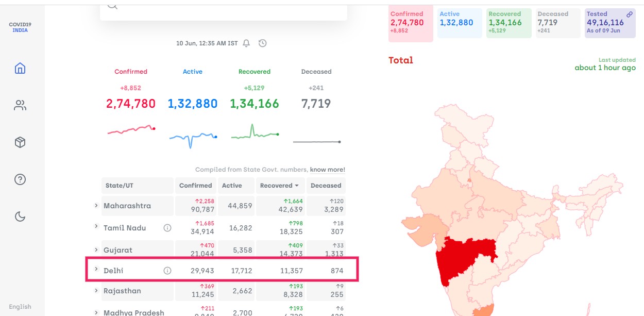The width and height of the screenshot is (644, 316).
Task: Expand the Gujarat state row
Action: click(96, 250)
